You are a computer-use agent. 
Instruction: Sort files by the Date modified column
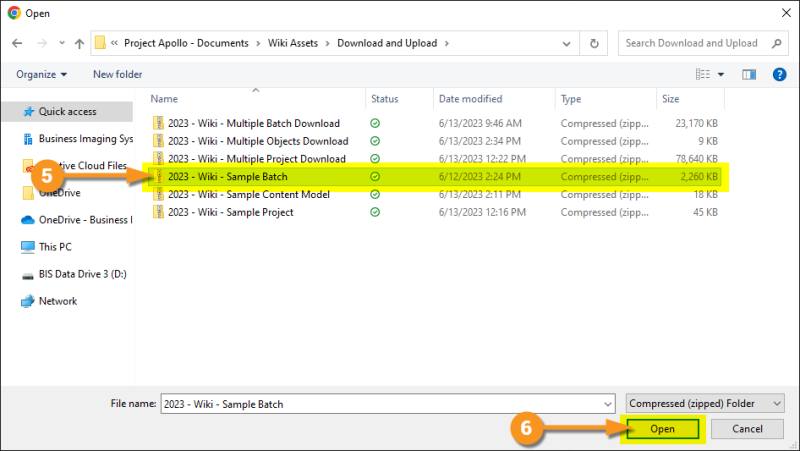coord(470,99)
